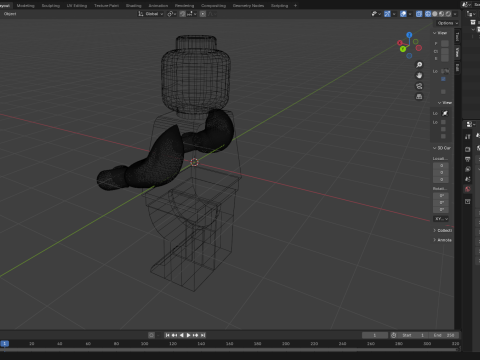Switch perspective/orthographic grid icon

pos(419,97)
